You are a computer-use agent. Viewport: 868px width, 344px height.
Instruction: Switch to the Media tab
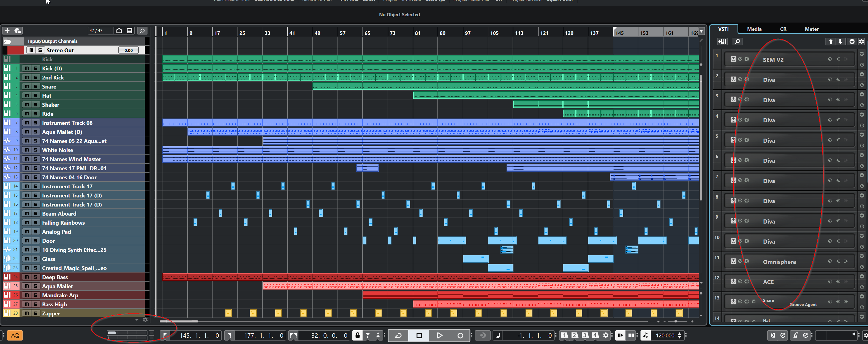click(x=754, y=29)
